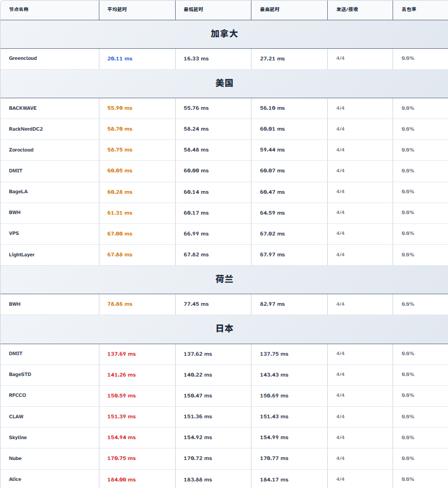This screenshot has height=488, width=448.
Task: Expand the 荷兰 group section header
Action: [224, 279]
